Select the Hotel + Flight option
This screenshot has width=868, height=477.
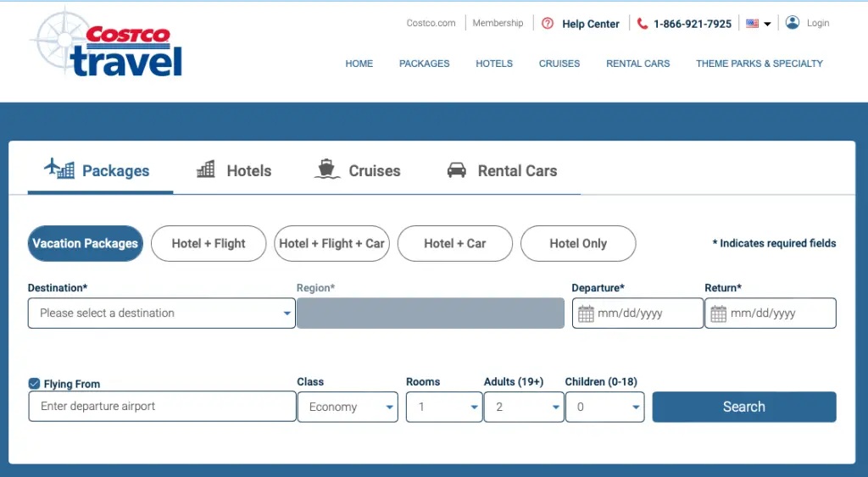(x=209, y=243)
